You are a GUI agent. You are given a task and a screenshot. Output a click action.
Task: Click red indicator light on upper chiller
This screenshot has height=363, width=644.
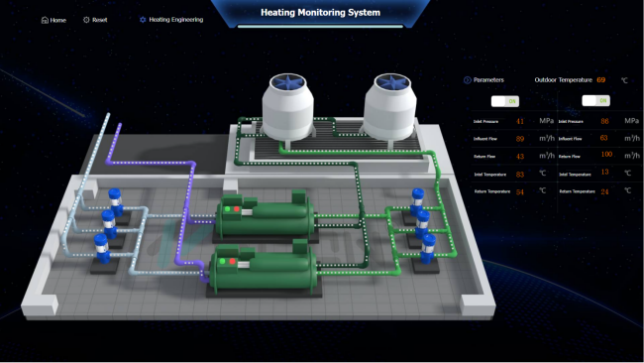(237, 209)
